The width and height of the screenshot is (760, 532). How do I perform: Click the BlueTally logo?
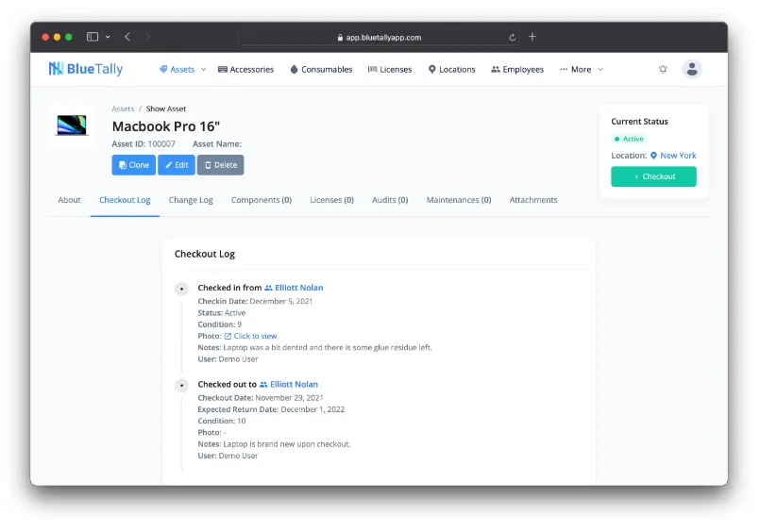(86, 69)
